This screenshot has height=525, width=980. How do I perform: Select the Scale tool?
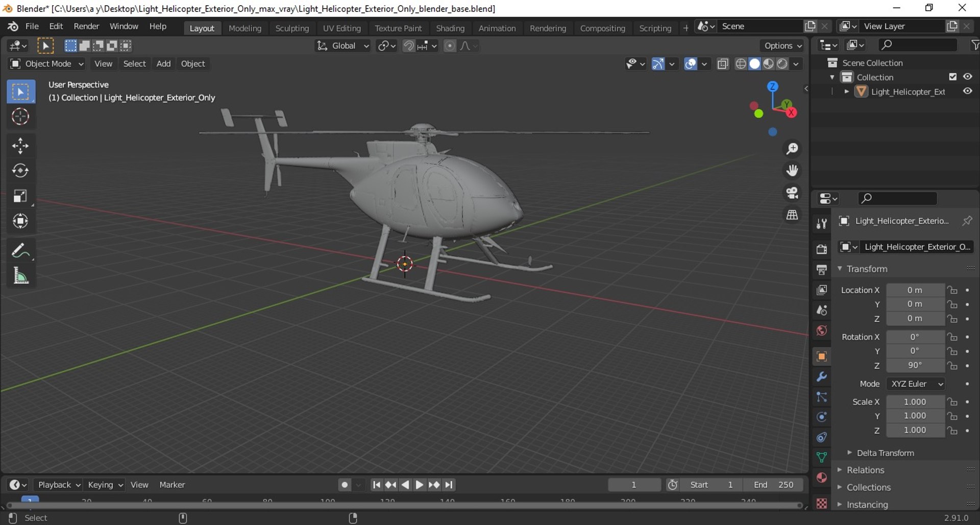tap(20, 196)
